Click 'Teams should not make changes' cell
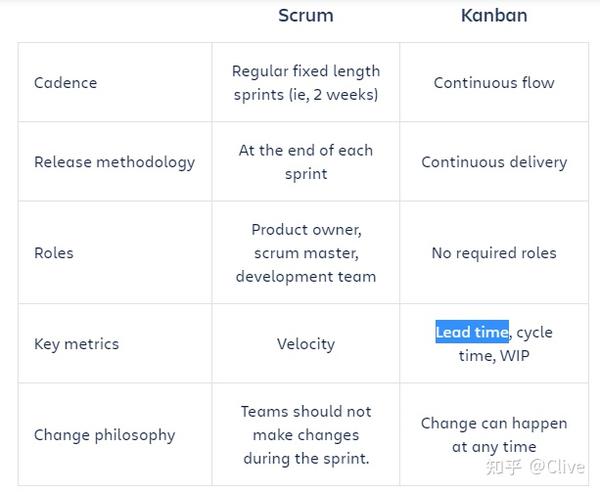 (x=305, y=435)
